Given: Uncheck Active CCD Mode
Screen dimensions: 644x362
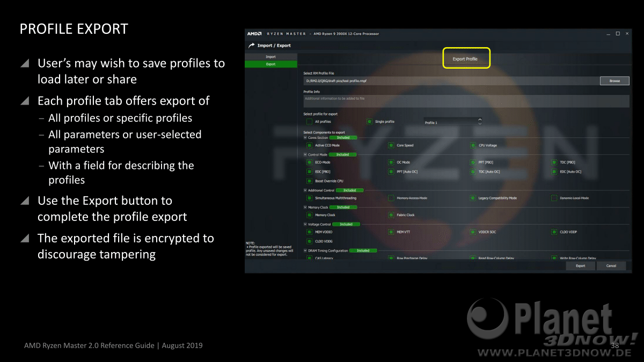Looking at the screenshot, I should [310, 145].
